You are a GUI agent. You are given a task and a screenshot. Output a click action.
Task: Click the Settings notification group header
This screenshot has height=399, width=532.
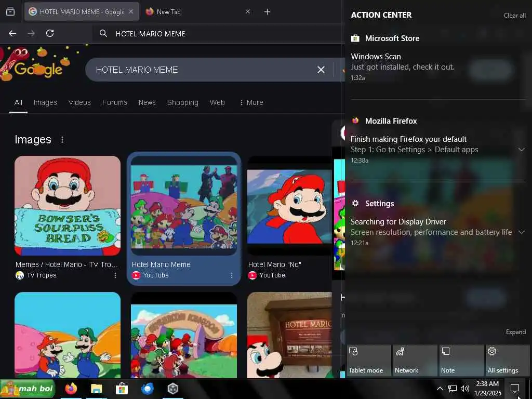tap(373, 204)
